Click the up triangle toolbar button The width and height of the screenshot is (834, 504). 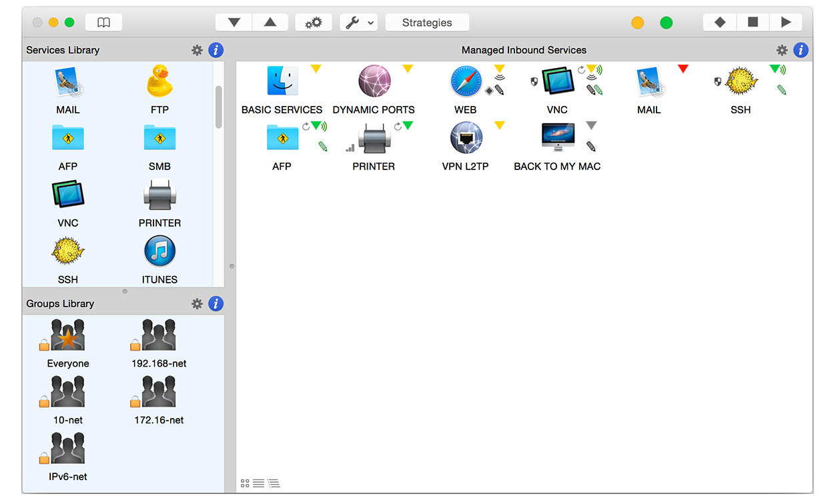coord(270,23)
